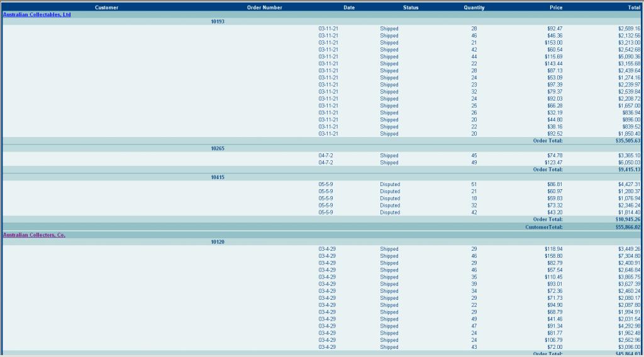Click the row total $4,427.31
This screenshot has width=644, height=357.
coord(629,184)
